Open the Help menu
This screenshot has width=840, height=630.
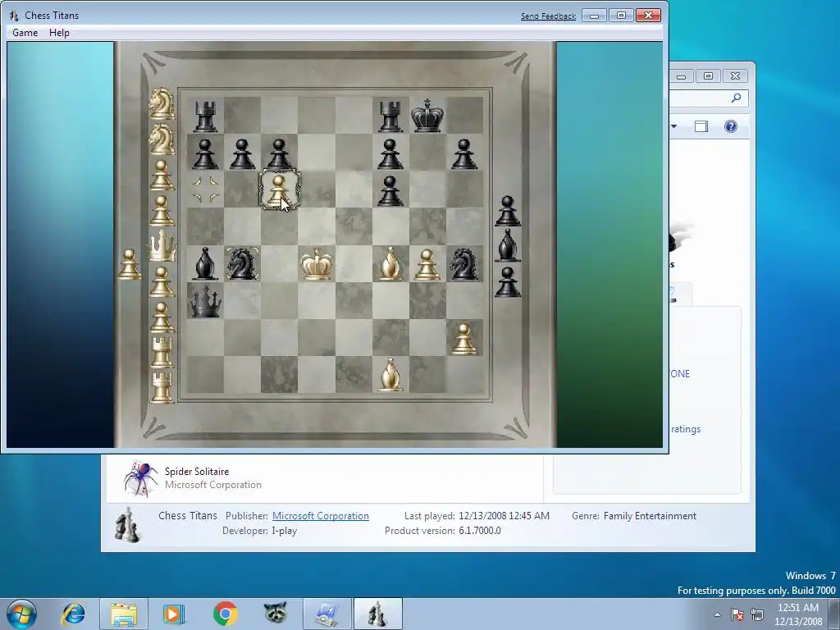(x=59, y=33)
